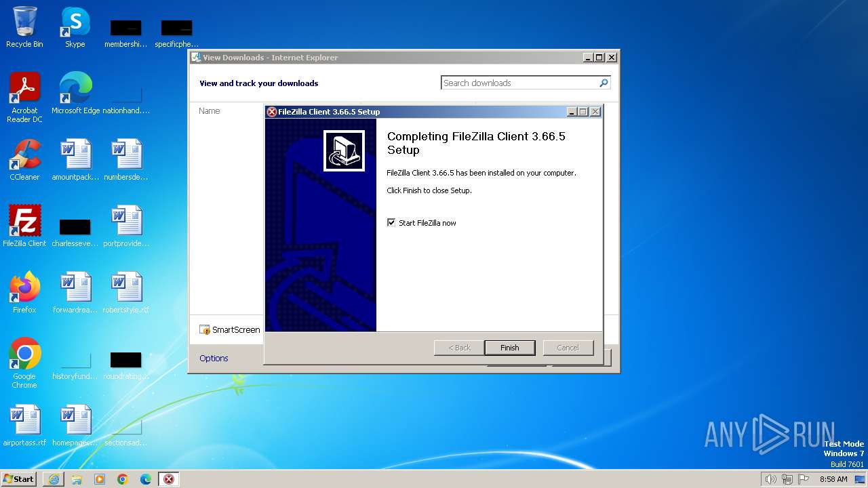Select the forwardrea document icon
Screen dimensions: 868x488
(x=75, y=293)
